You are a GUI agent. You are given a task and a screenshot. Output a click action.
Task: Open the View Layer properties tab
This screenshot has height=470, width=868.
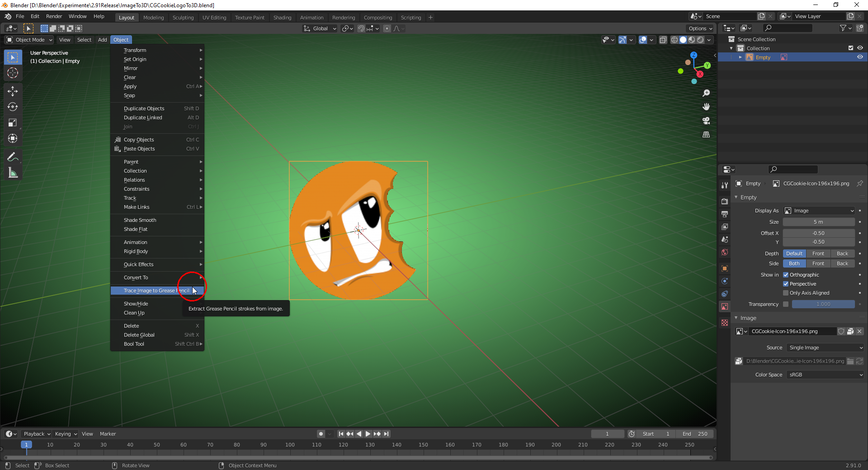[725, 226]
